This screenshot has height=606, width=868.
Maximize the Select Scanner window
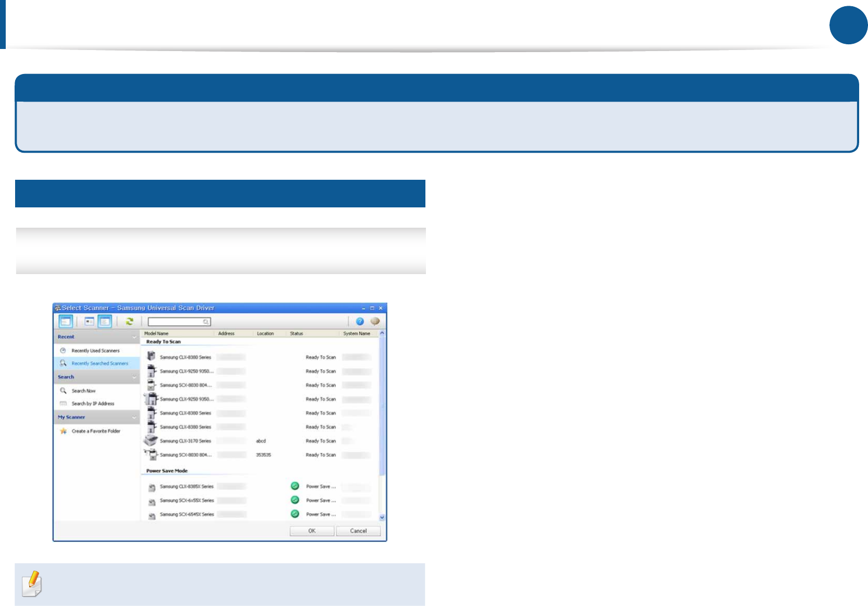372,308
